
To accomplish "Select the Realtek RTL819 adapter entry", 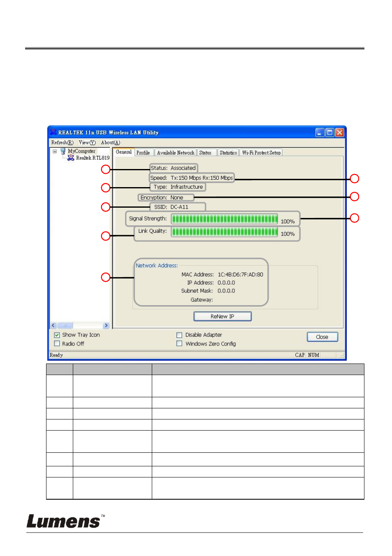I will [93, 158].
